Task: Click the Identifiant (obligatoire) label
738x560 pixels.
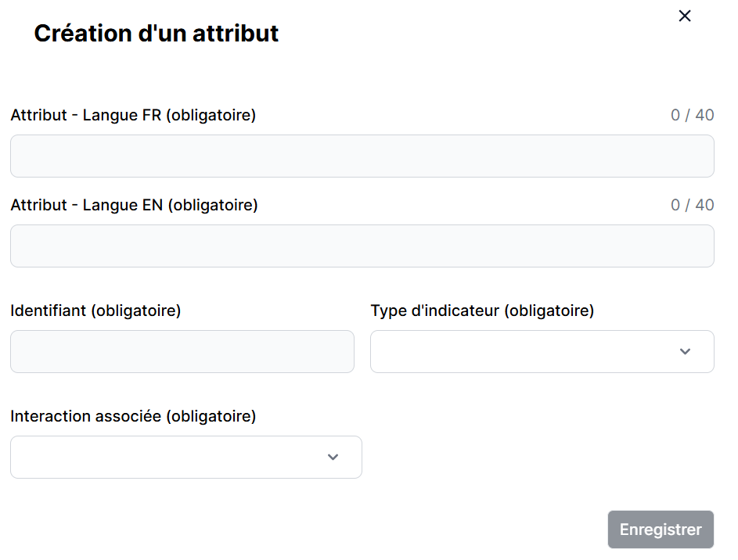Action: tap(95, 311)
